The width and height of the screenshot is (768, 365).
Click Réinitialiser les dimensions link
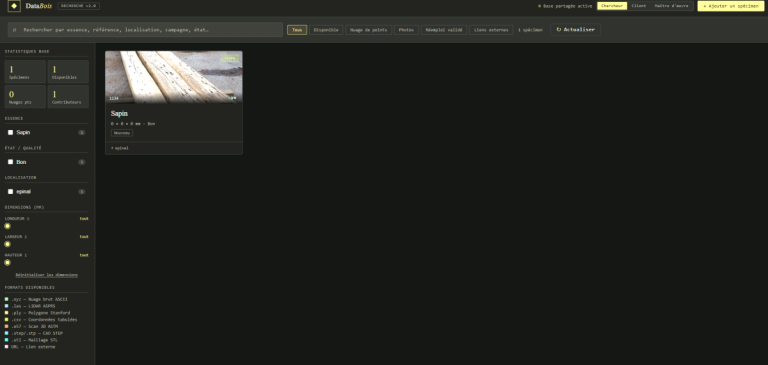tap(47, 275)
